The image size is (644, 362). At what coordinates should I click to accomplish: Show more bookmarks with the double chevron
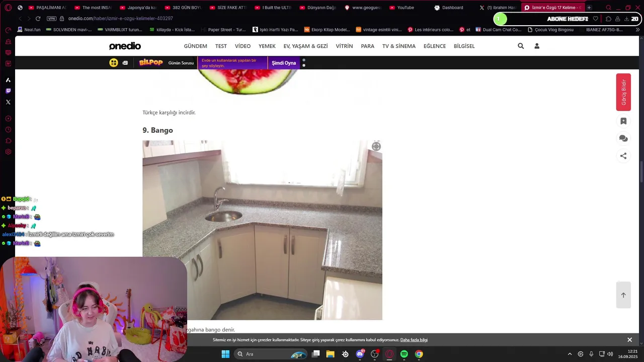click(637, 30)
